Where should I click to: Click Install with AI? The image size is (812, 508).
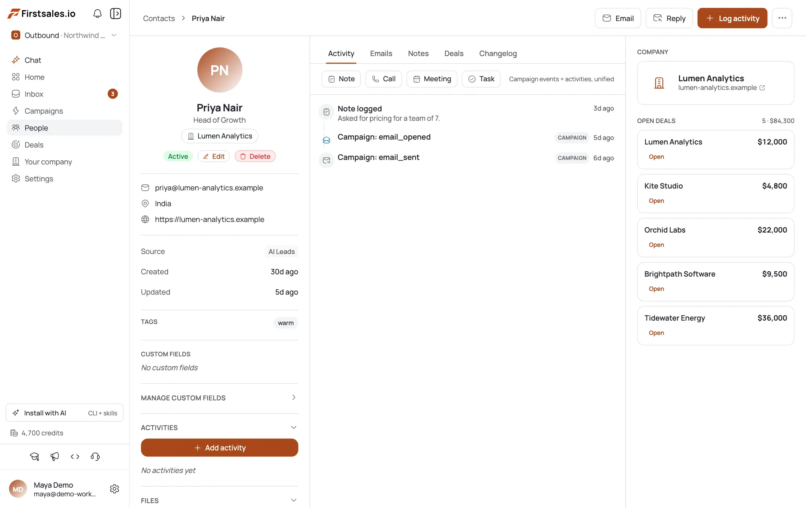pyautogui.click(x=65, y=413)
